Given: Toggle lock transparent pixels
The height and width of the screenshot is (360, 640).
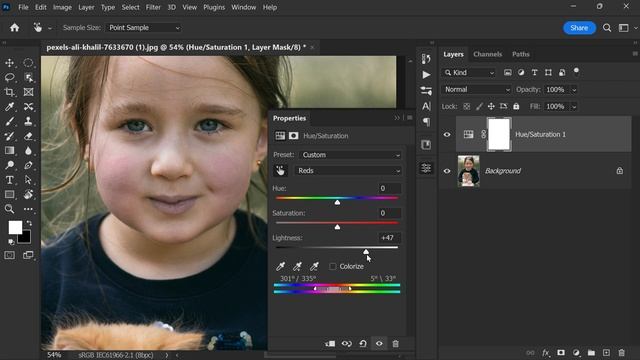Looking at the screenshot, I should tap(467, 107).
